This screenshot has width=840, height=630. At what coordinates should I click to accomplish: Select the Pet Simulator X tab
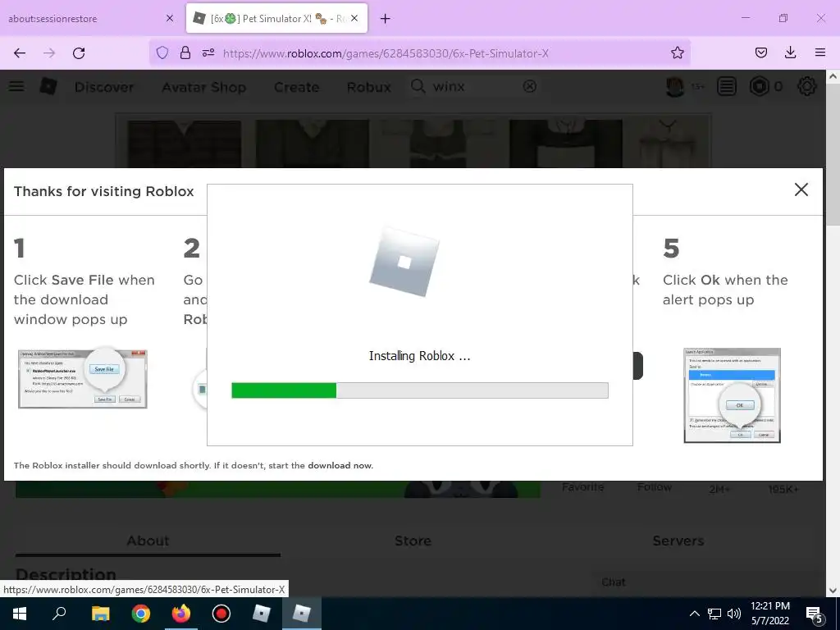point(277,18)
